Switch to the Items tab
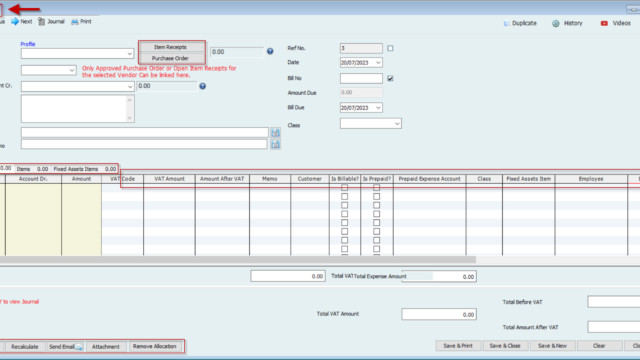640x360 pixels. (x=23, y=169)
